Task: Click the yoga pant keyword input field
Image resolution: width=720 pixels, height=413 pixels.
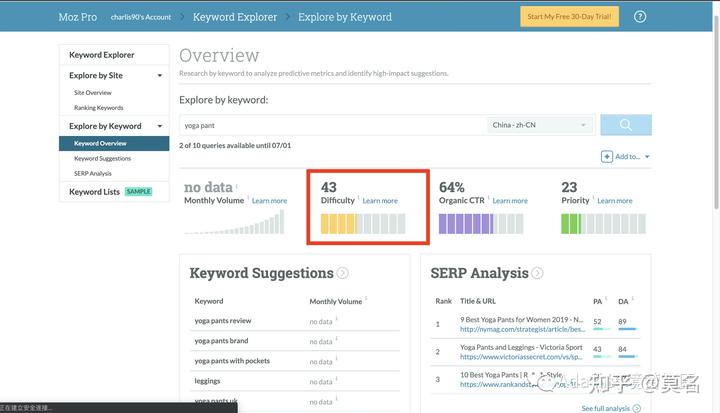Action: pyautogui.click(x=332, y=125)
